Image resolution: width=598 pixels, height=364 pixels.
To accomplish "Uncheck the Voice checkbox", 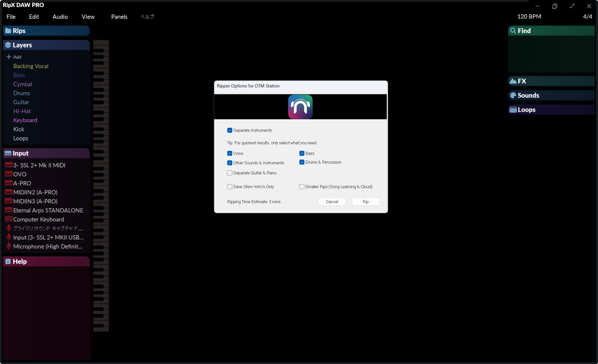I will click(230, 153).
